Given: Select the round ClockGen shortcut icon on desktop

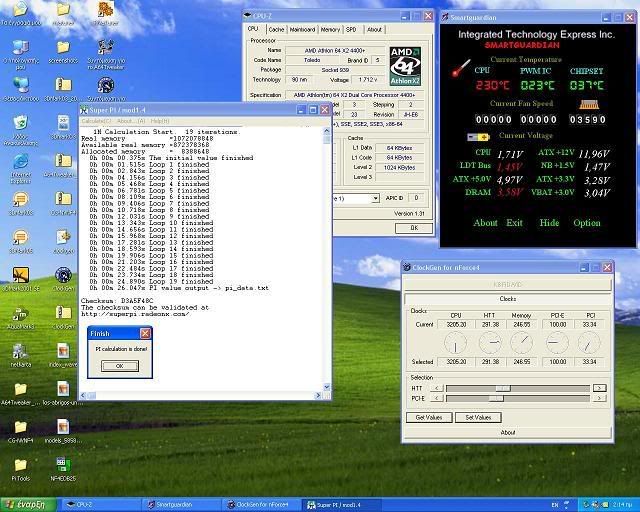Looking at the screenshot, I should pyautogui.click(x=63, y=275).
